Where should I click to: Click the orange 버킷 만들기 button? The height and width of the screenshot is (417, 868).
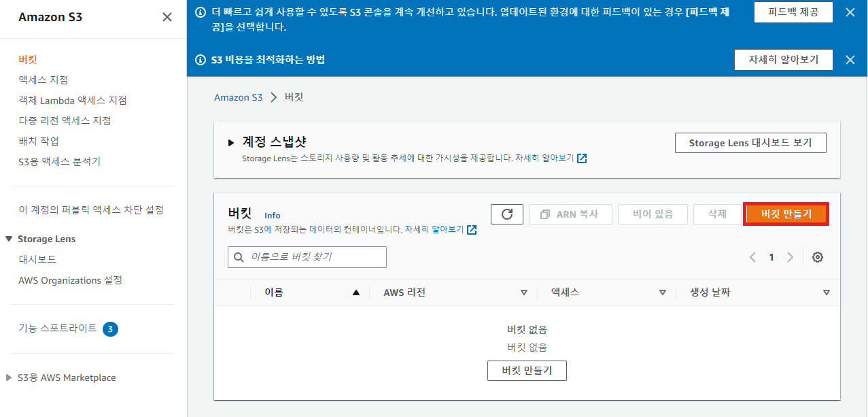coord(786,214)
